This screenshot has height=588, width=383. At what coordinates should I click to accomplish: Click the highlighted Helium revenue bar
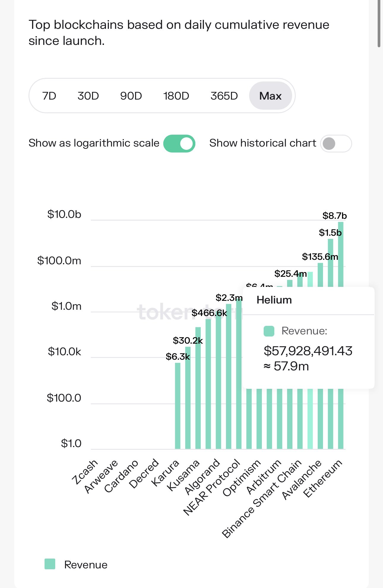click(310, 416)
